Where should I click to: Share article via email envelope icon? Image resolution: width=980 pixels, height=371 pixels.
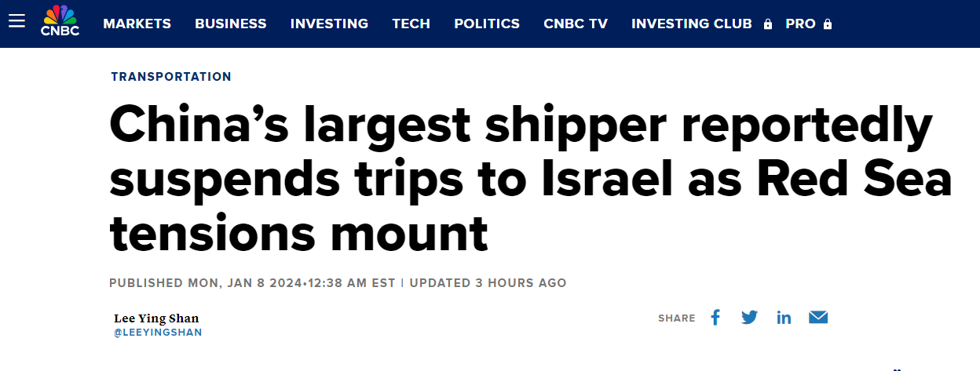coord(818,318)
